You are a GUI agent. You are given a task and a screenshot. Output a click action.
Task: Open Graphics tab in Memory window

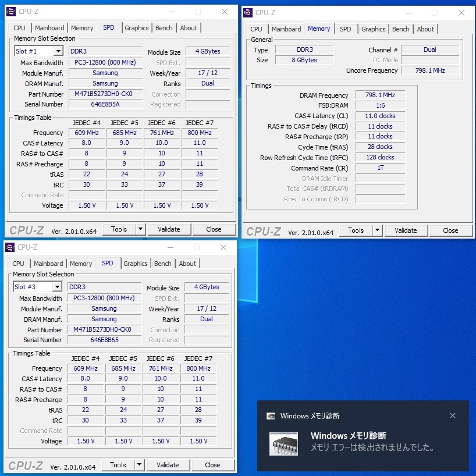374,29
